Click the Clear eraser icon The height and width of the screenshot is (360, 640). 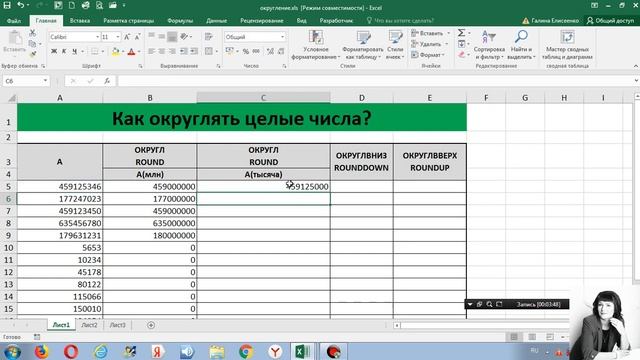coord(462,54)
